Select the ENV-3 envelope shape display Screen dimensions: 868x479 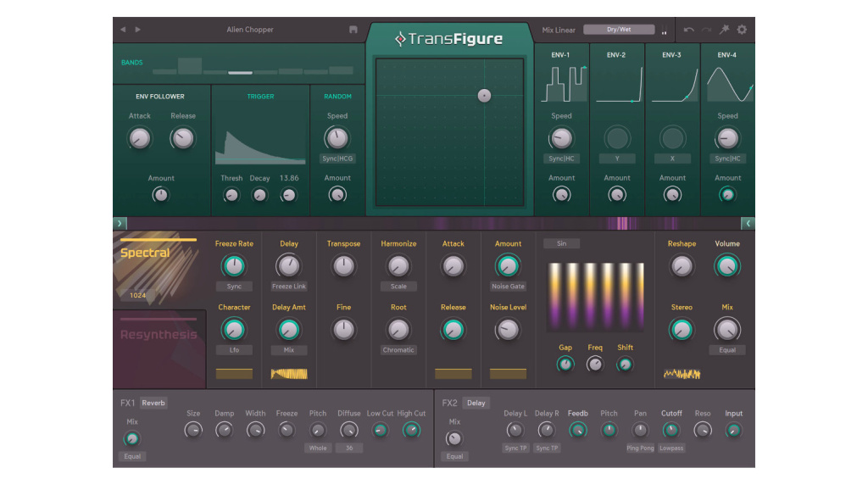pyautogui.click(x=674, y=84)
